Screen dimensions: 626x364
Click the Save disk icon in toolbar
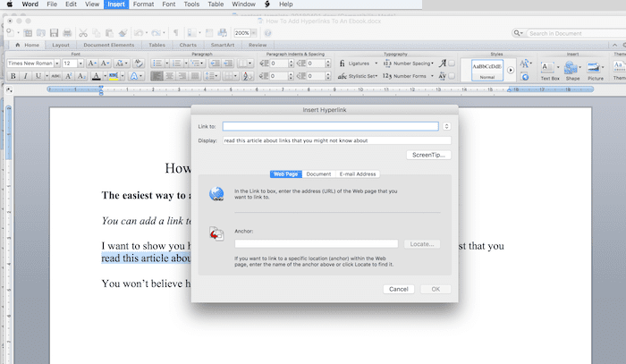pyautogui.click(x=54, y=33)
